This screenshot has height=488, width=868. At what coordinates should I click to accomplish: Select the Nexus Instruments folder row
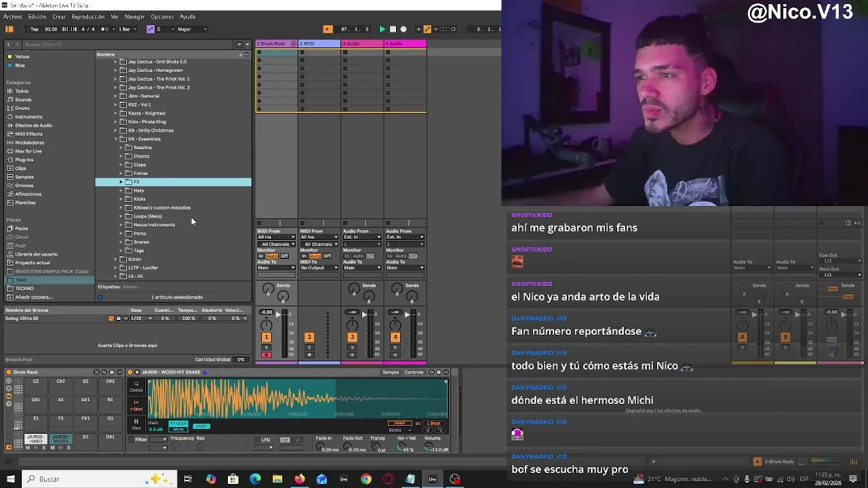173,225
